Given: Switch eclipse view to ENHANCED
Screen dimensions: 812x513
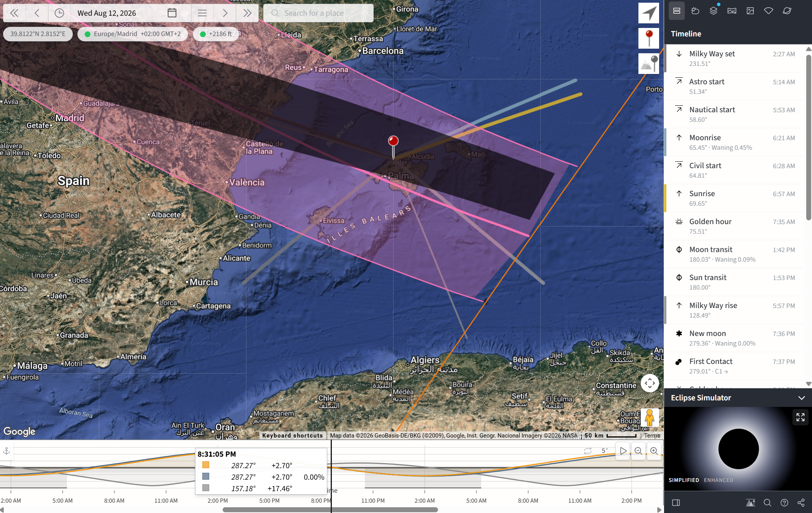Looking at the screenshot, I should 718,480.
